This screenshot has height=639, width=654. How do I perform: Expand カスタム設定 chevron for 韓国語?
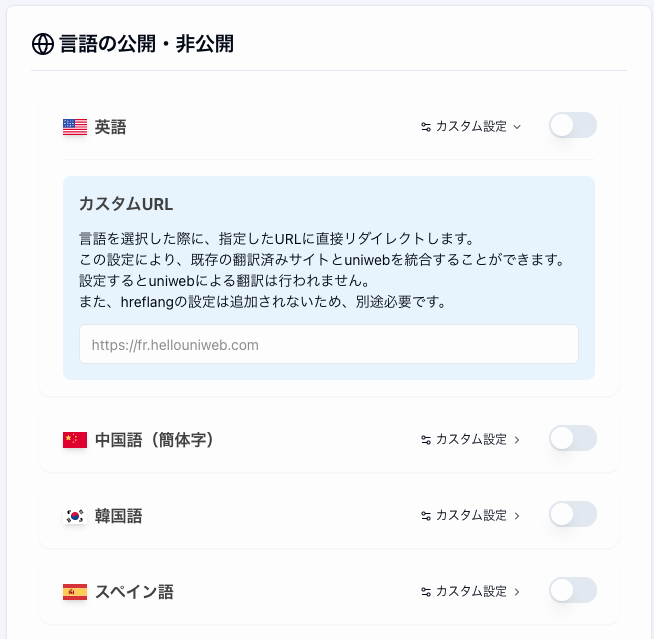point(517,516)
